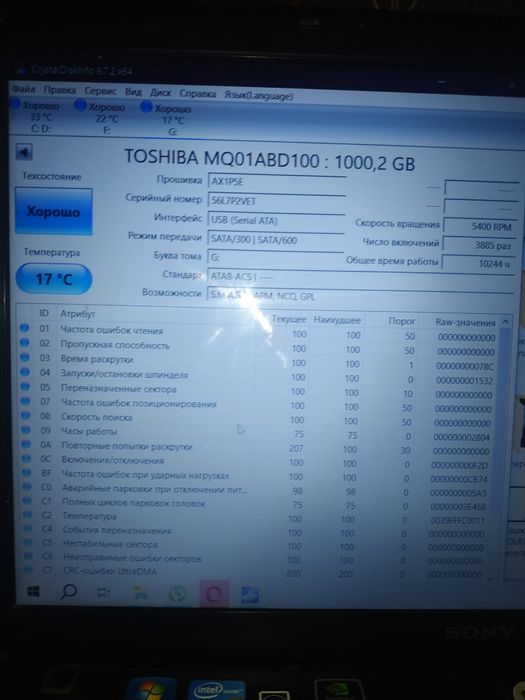Open the Сервис menu

[x=100, y=92]
